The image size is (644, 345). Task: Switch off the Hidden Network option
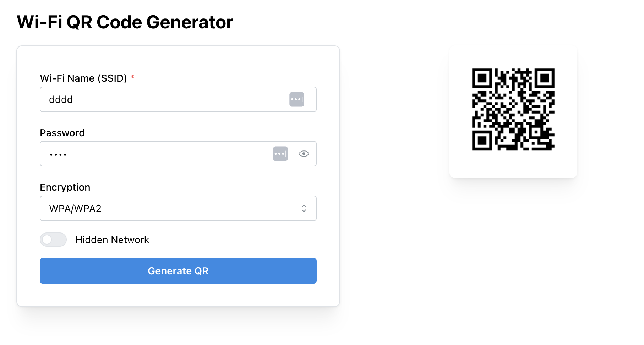click(53, 240)
